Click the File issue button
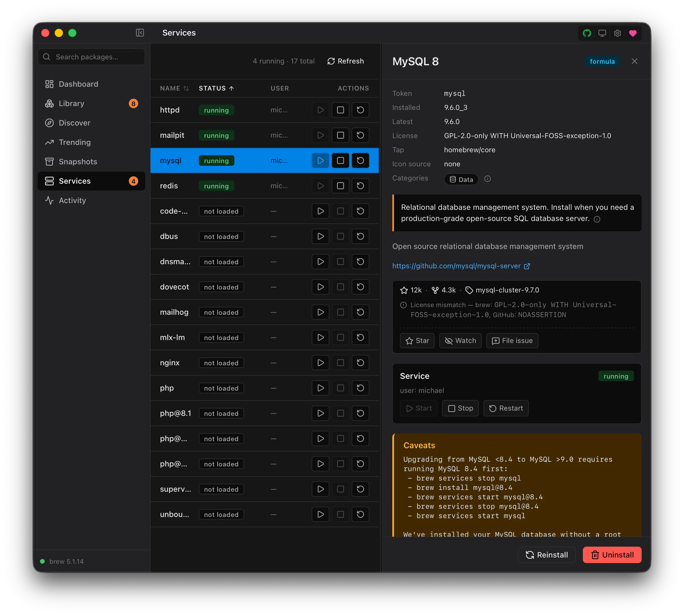Image resolution: width=684 pixels, height=616 pixels. click(512, 341)
